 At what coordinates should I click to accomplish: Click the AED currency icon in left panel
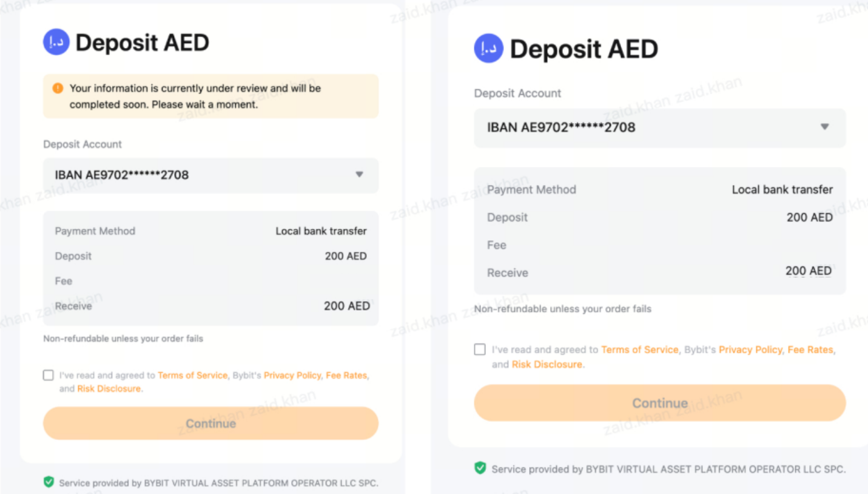(x=56, y=42)
